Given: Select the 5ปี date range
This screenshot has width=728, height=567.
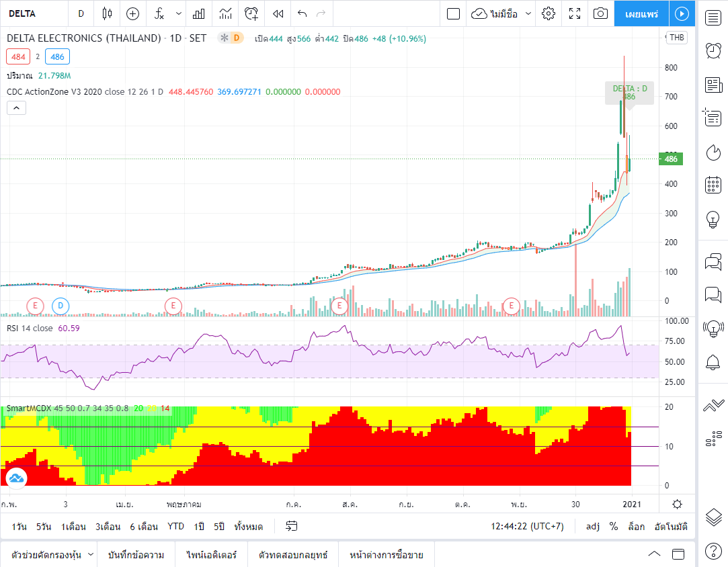Looking at the screenshot, I should [219, 527].
